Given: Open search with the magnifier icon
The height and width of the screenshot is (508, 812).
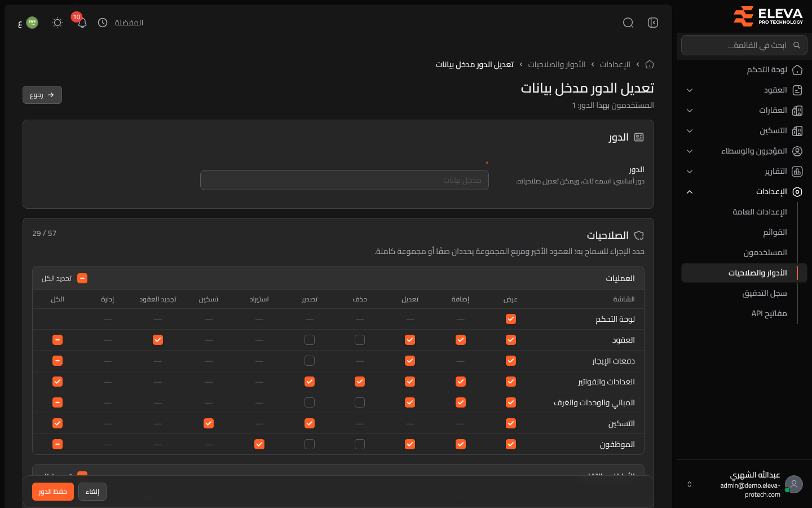Looking at the screenshot, I should (628, 23).
